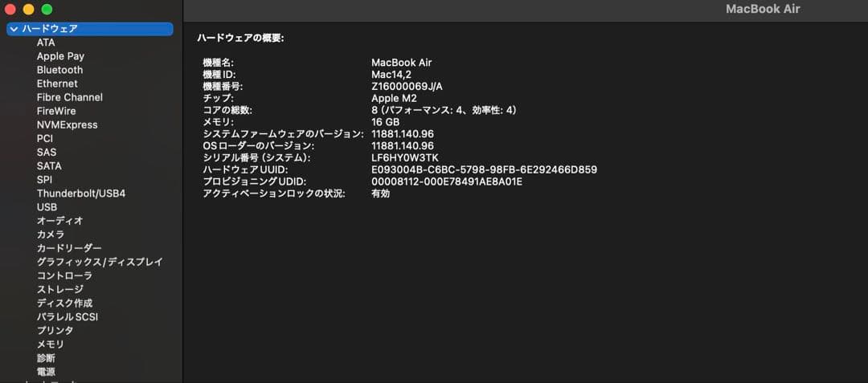
Task: Select メモリ in the sidebar list
Action: pyautogui.click(x=51, y=344)
